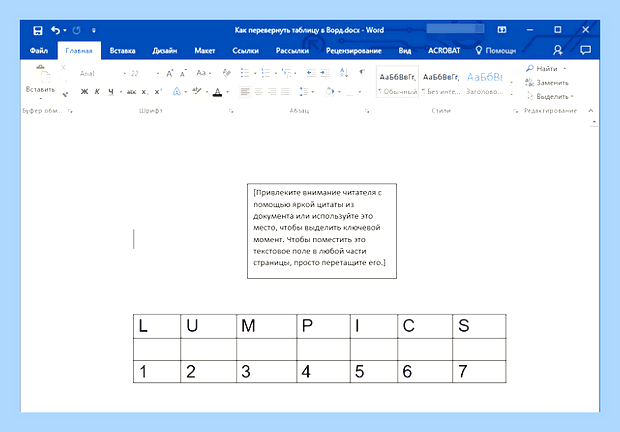Justify the text alignment

285,92
